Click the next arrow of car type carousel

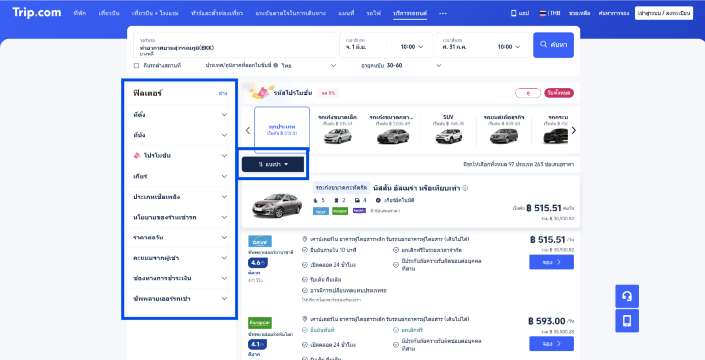click(x=573, y=130)
